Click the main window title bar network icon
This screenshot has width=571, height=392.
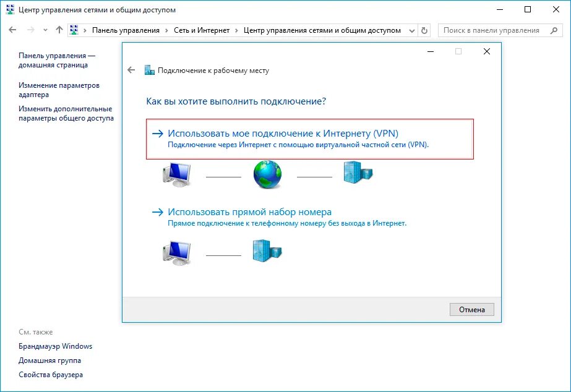coord(10,9)
